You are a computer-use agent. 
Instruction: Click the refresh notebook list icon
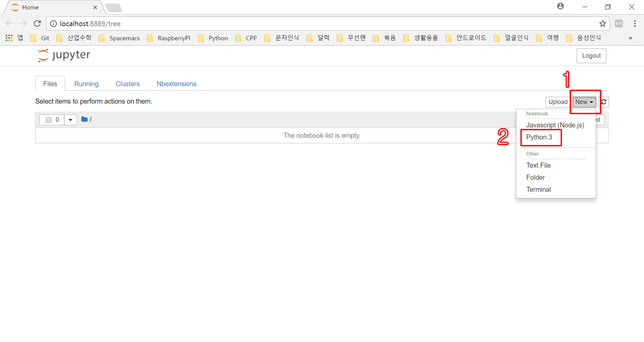[x=604, y=102]
